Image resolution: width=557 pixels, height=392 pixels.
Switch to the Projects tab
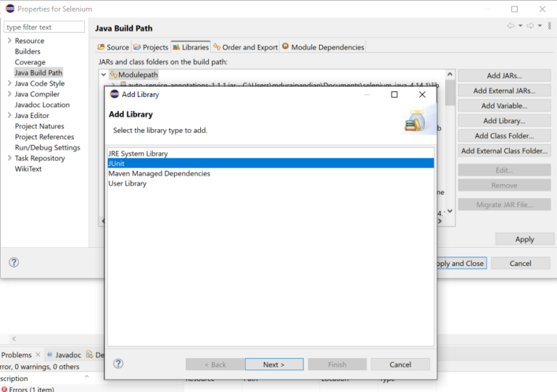click(x=151, y=47)
